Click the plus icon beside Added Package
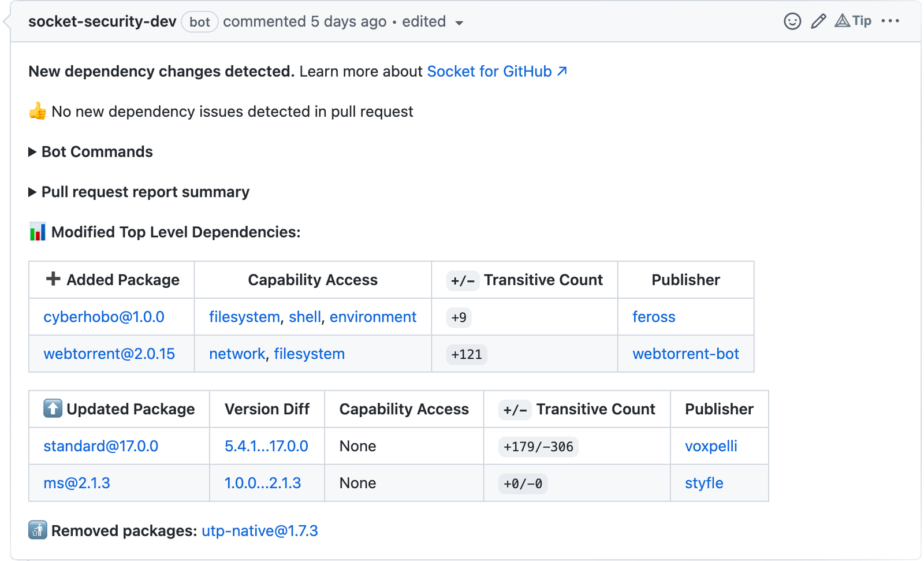Viewport: 924px width, 561px height. tap(53, 278)
